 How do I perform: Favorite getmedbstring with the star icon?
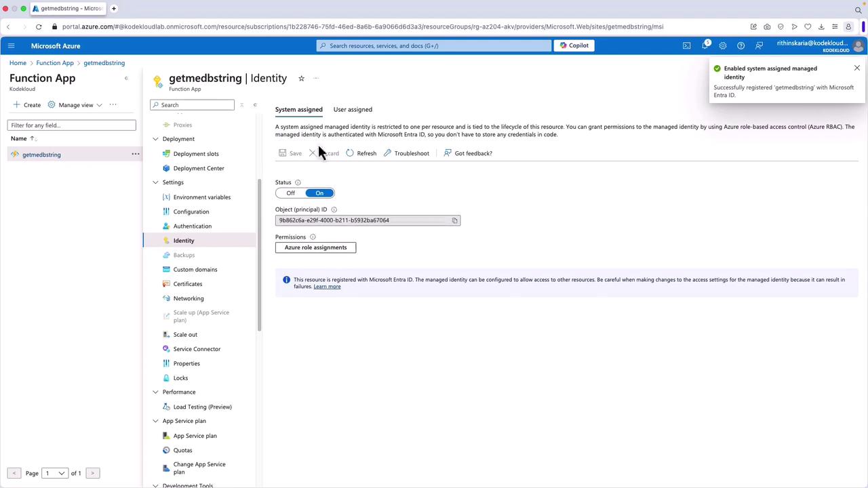point(301,78)
